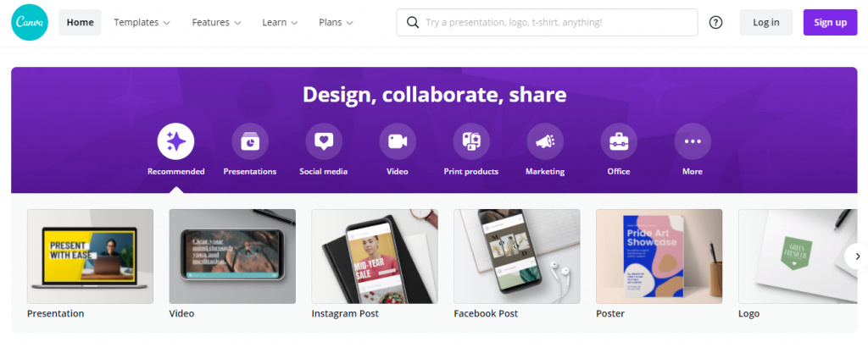Click the Log in button
Viewport: 868px width, 353px height.
tap(766, 23)
